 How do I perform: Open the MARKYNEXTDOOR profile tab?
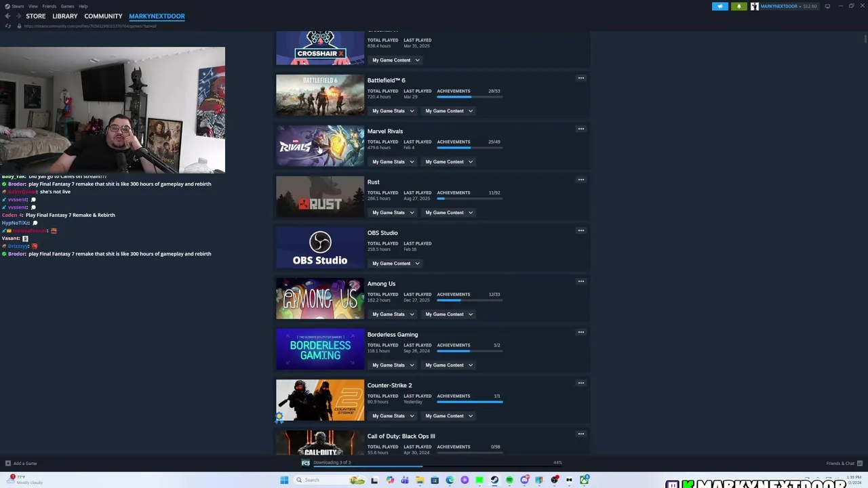(157, 16)
